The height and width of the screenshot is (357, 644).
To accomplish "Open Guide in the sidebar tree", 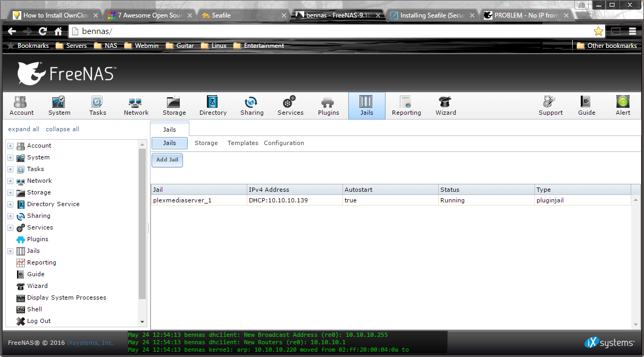I will tap(36, 275).
